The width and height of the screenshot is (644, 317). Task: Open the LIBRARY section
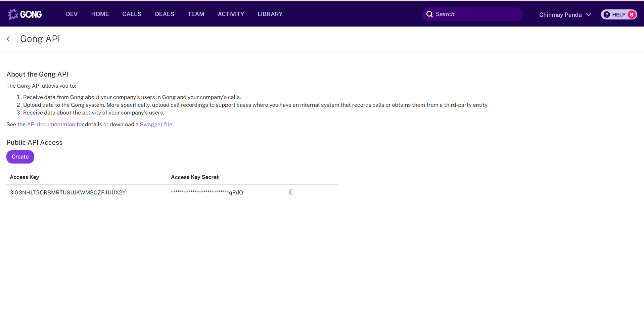(270, 14)
